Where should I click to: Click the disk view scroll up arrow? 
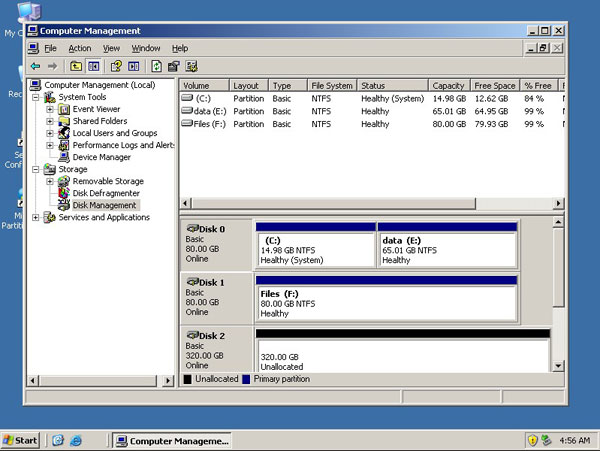pyautogui.click(x=558, y=223)
